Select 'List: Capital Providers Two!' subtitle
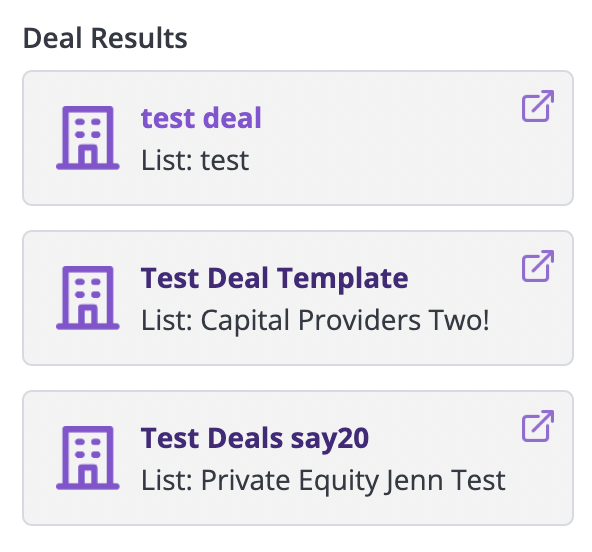 coord(315,321)
